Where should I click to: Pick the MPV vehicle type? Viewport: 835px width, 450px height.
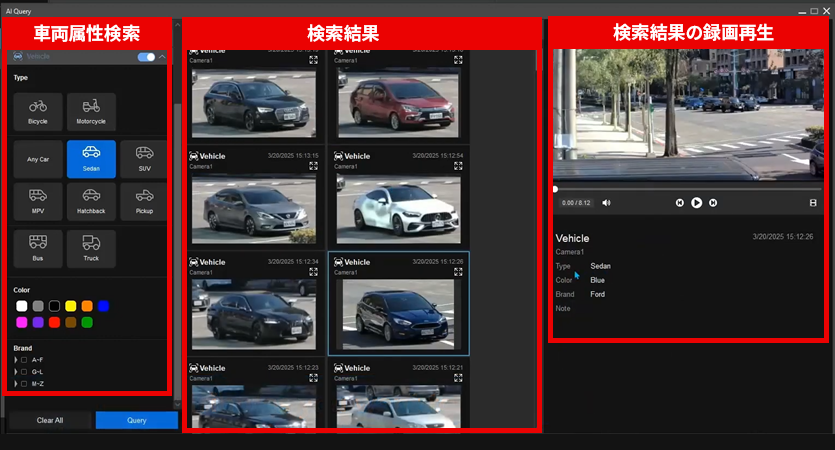(38, 200)
